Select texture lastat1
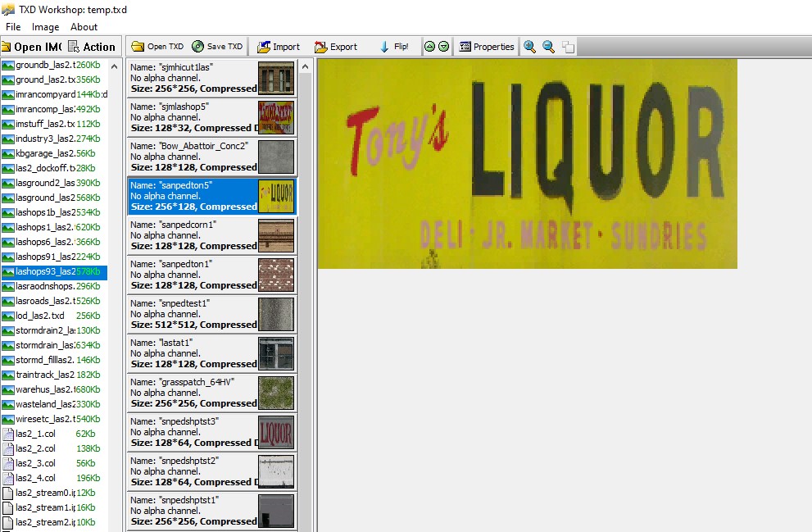This screenshot has width=812, height=532. coord(211,353)
